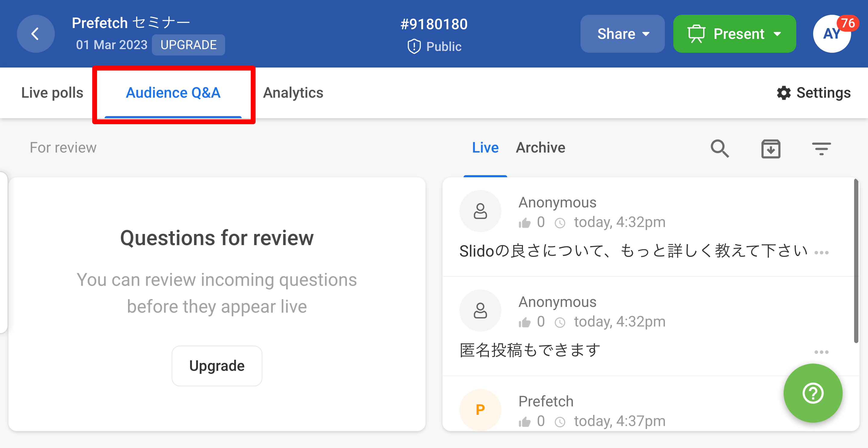The height and width of the screenshot is (448, 868).
Task: Click the question list scrollbar
Action: [856, 261]
